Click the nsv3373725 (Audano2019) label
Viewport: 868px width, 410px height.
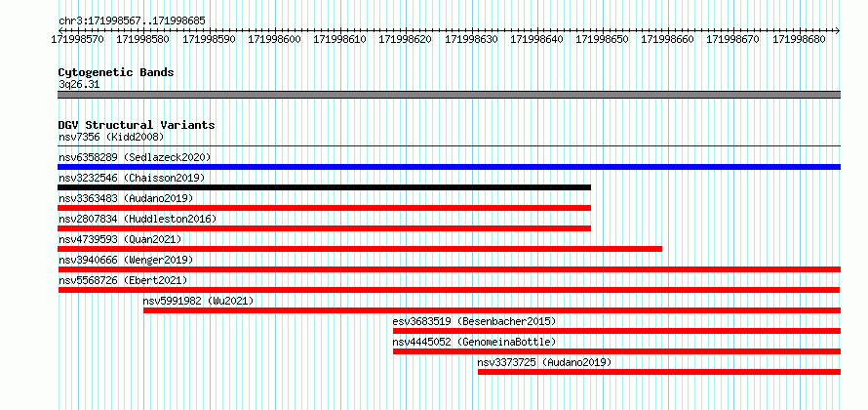pos(545,362)
